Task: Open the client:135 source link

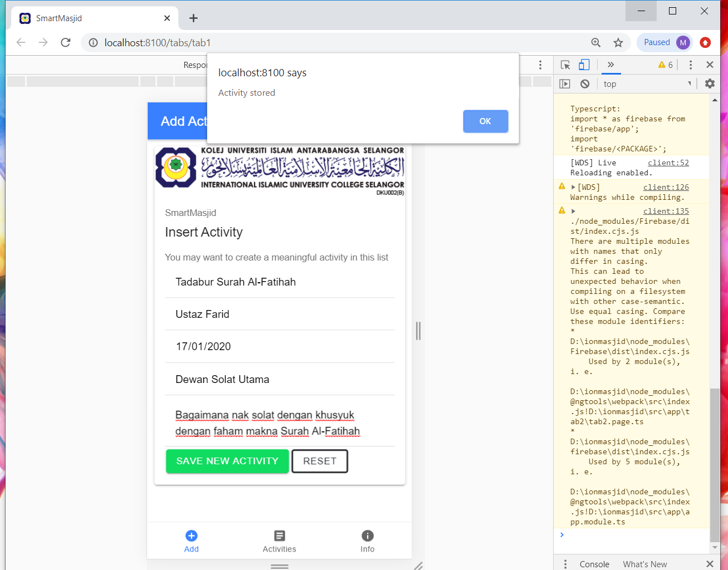Action: 666,211
